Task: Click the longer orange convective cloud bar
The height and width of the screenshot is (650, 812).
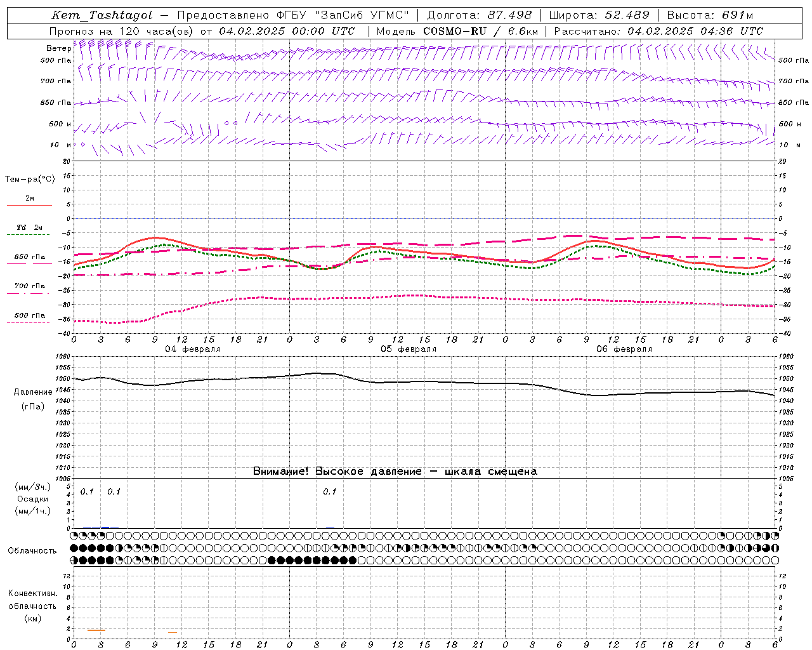Action: click(96, 630)
